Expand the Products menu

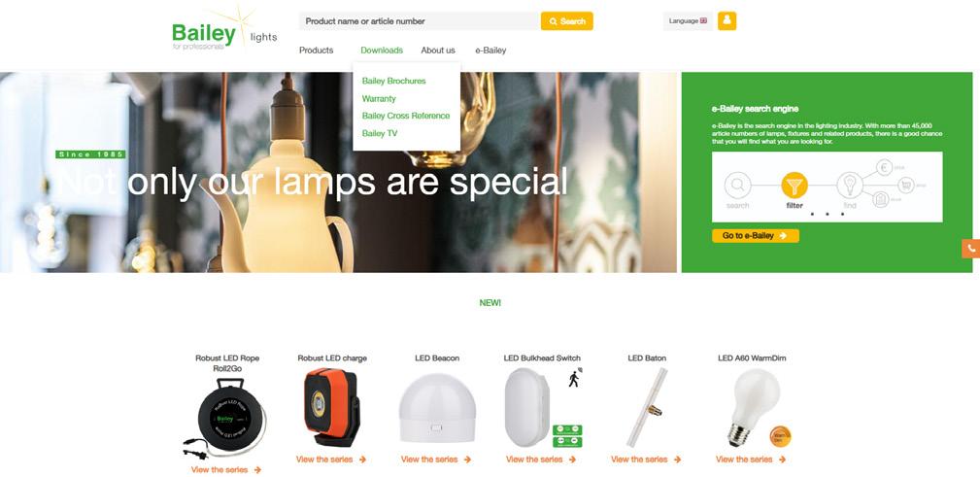coord(317,50)
